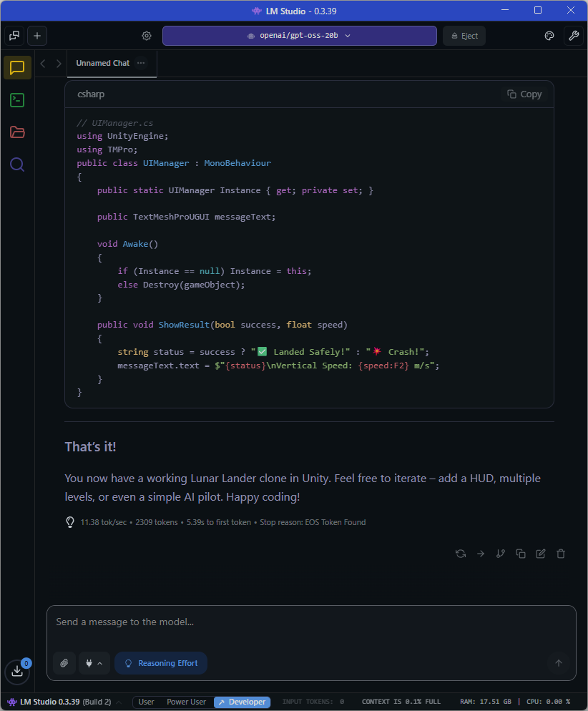Toggle Reasoning Effort option
588x711 pixels.
click(161, 663)
